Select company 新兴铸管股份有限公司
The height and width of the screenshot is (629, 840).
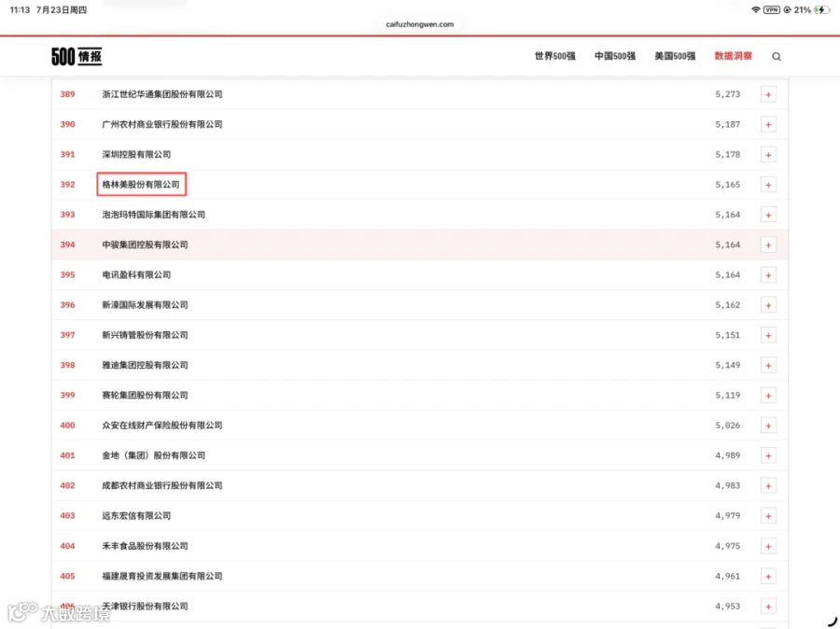[146, 334]
